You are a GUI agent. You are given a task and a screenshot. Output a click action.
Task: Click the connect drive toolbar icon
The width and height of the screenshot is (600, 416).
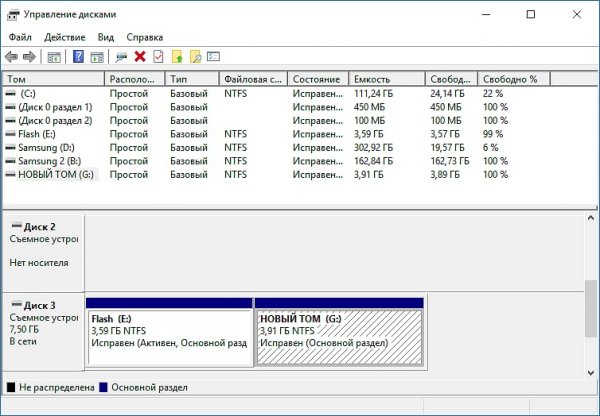(121, 57)
